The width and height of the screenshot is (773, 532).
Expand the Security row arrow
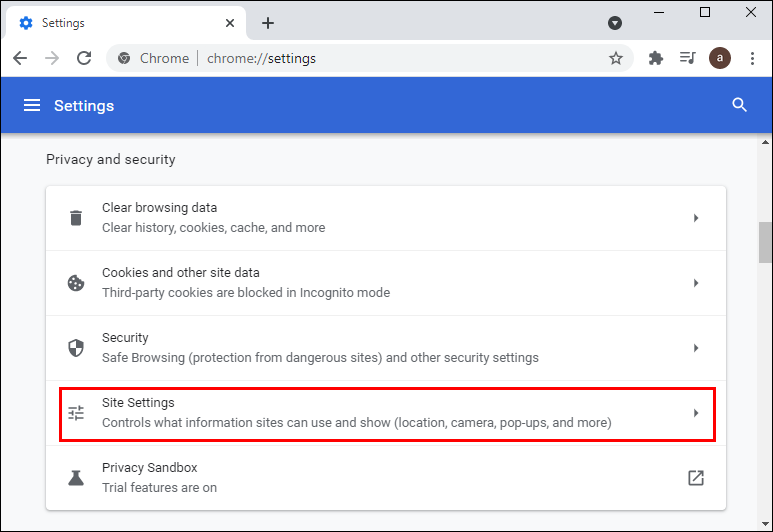[x=696, y=348]
